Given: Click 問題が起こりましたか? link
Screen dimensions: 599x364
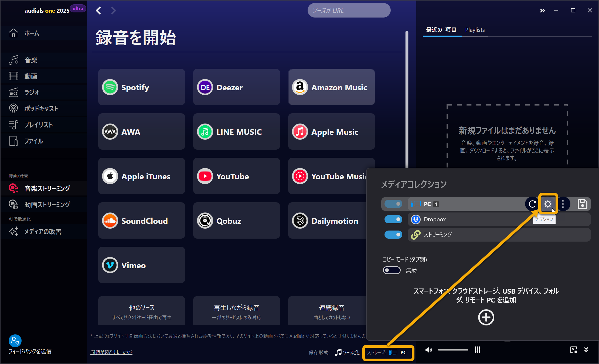Looking at the screenshot, I should [x=111, y=352].
